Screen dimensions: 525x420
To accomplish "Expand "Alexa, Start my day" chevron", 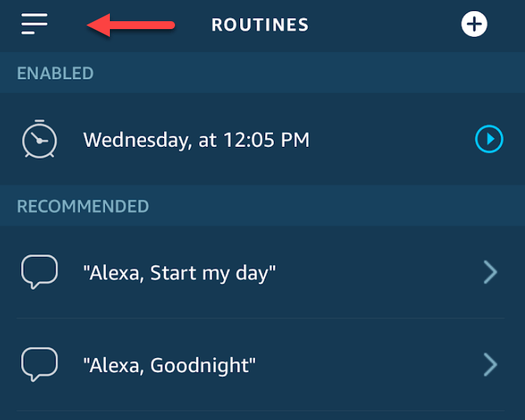I will click(490, 272).
